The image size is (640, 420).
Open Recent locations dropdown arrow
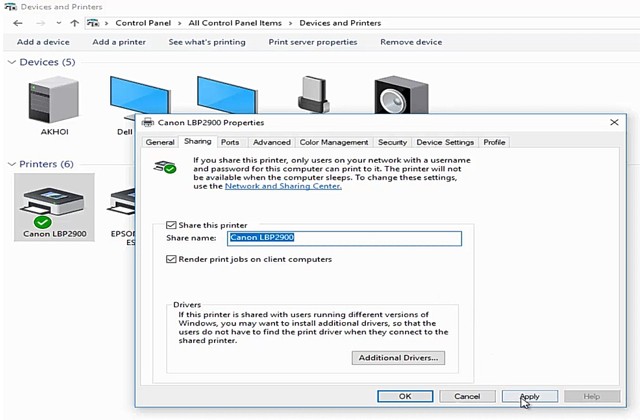tap(59, 23)
